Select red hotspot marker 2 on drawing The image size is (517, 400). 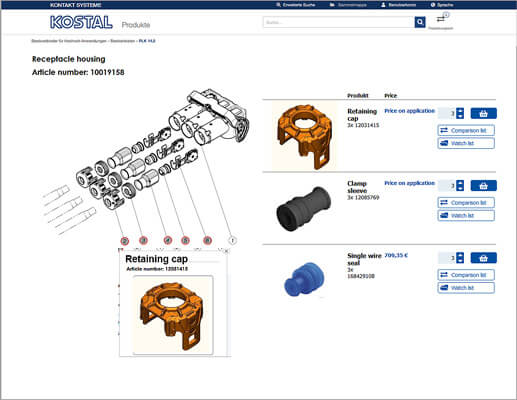[124, 241]
